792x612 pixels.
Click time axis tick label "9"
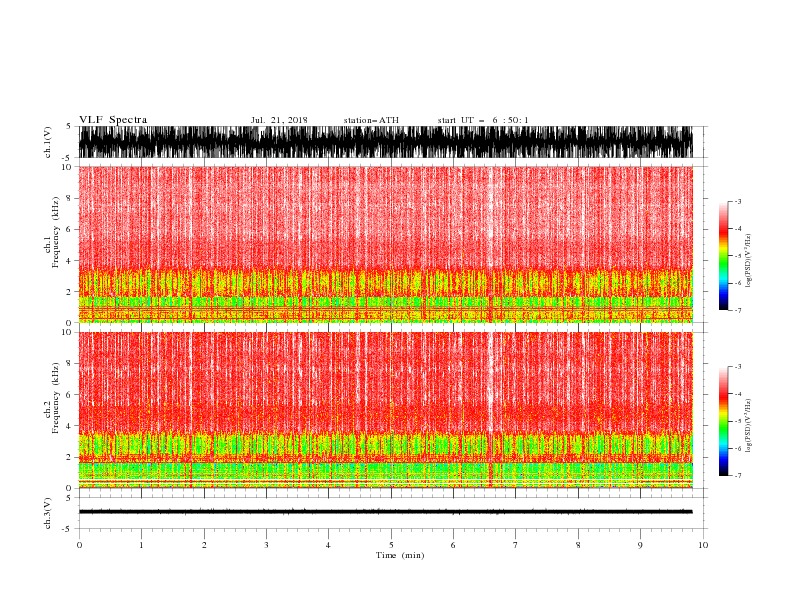click(640, 545)
